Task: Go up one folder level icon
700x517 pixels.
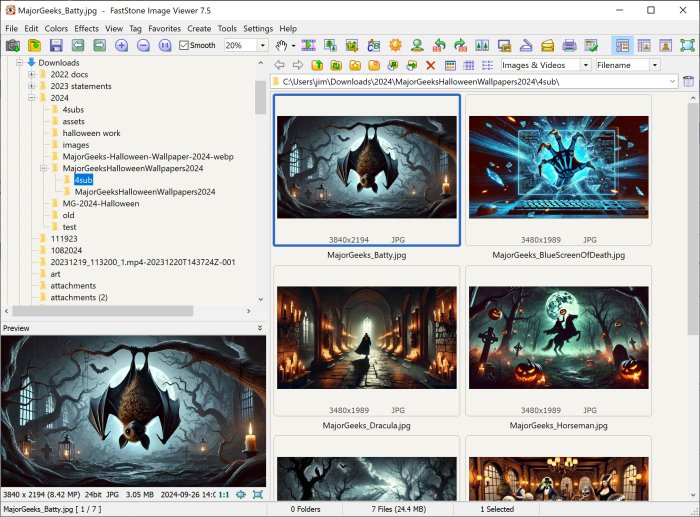Action: (x=317, y=65)
